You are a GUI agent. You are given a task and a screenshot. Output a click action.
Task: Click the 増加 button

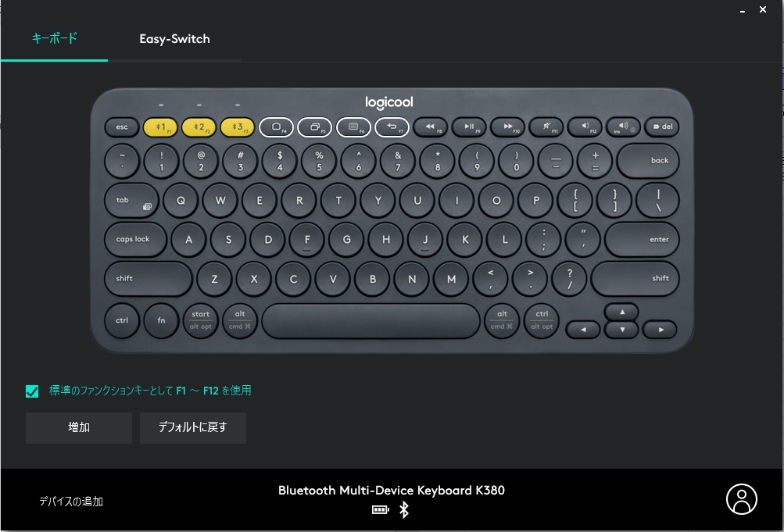79,427
